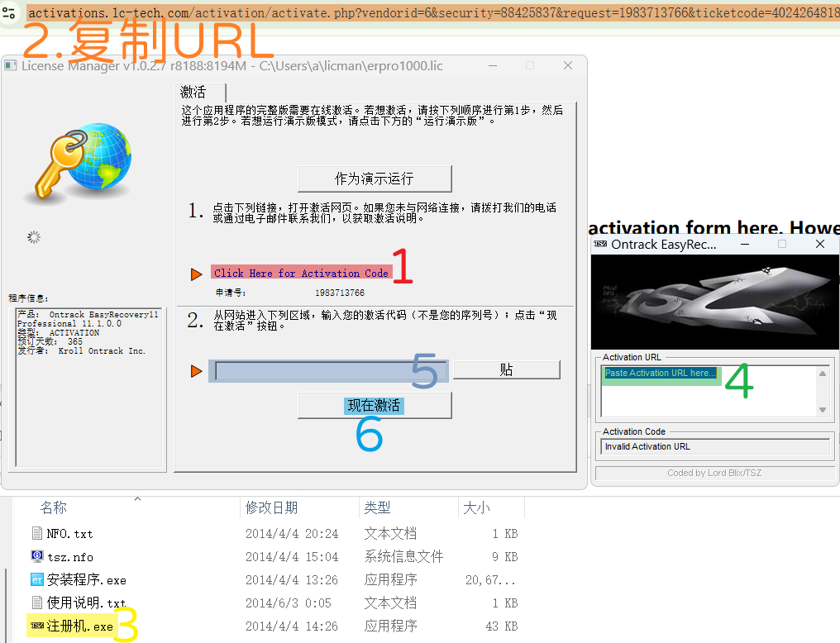840x643 pixels.
Task: Click the 系统信息文件 type cell
Action: [403, 557]
